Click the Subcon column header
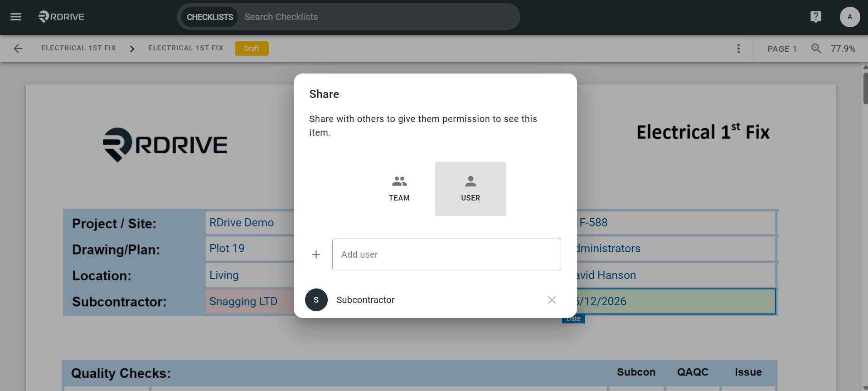 click(636, 372)
